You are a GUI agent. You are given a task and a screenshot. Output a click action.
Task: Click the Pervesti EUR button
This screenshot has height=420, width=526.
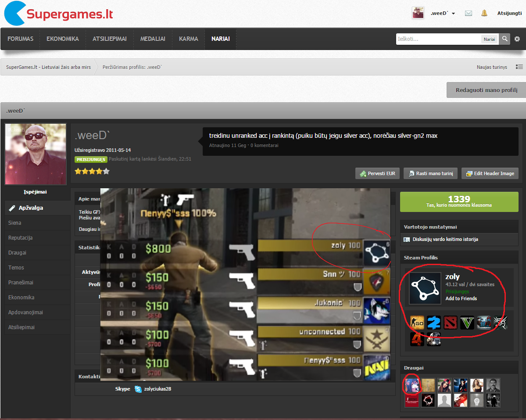pos(377,173)
